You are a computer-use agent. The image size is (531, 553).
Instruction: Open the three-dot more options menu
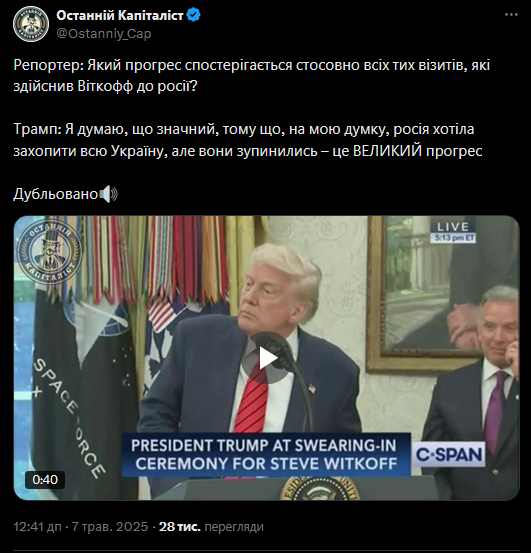[511, 15]
